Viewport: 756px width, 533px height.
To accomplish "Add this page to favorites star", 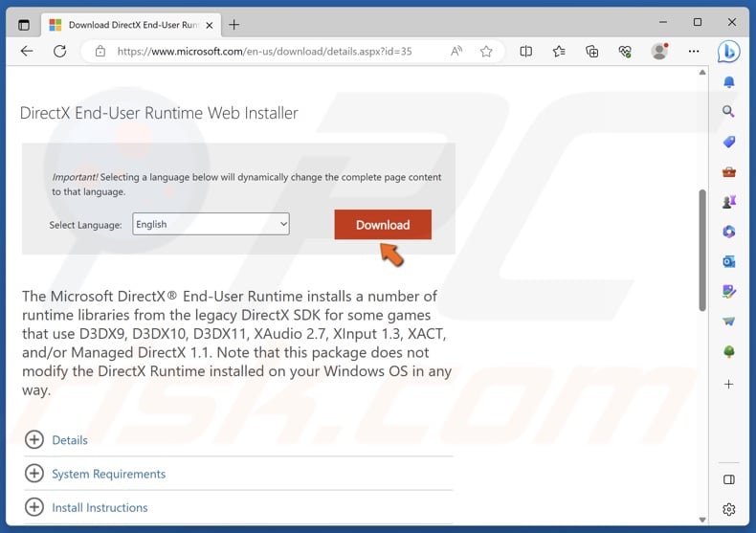I will [x=486, y=51].
